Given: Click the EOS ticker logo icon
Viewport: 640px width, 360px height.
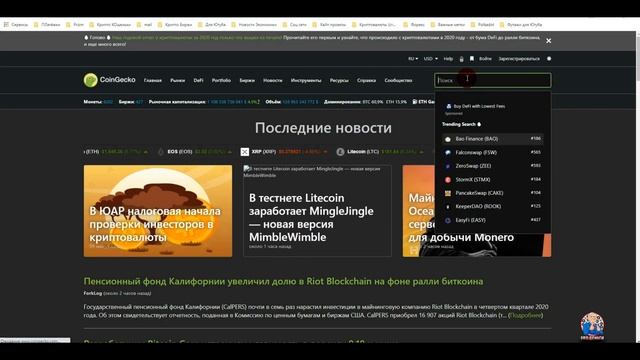Looking at the screenshot, I should tap(161, 152).
